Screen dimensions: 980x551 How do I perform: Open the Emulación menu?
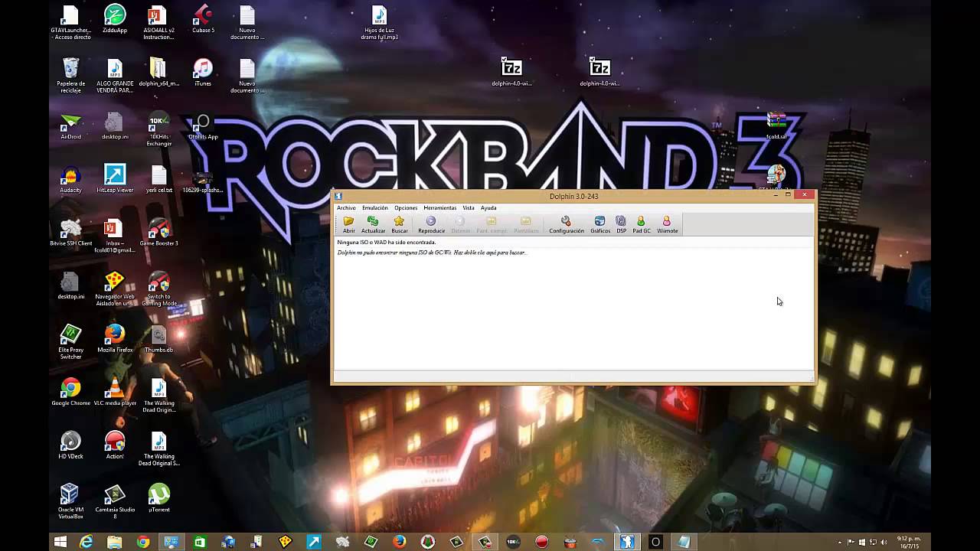point(375,208)
